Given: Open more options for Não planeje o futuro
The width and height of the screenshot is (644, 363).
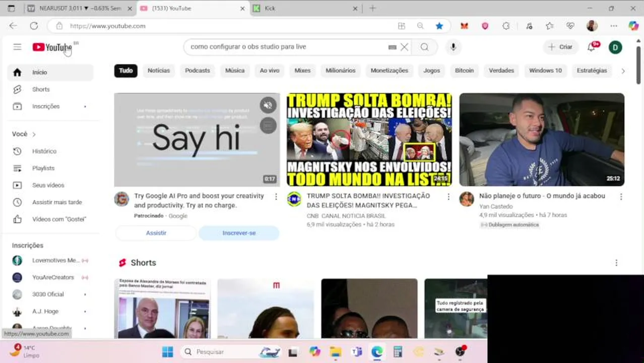Looking at the screenshot, I should tap(621, 197).
